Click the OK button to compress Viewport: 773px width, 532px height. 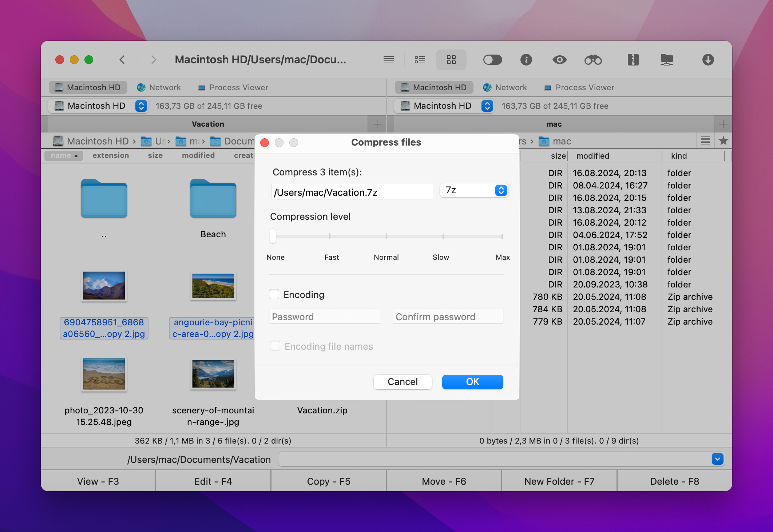point(472,381)
